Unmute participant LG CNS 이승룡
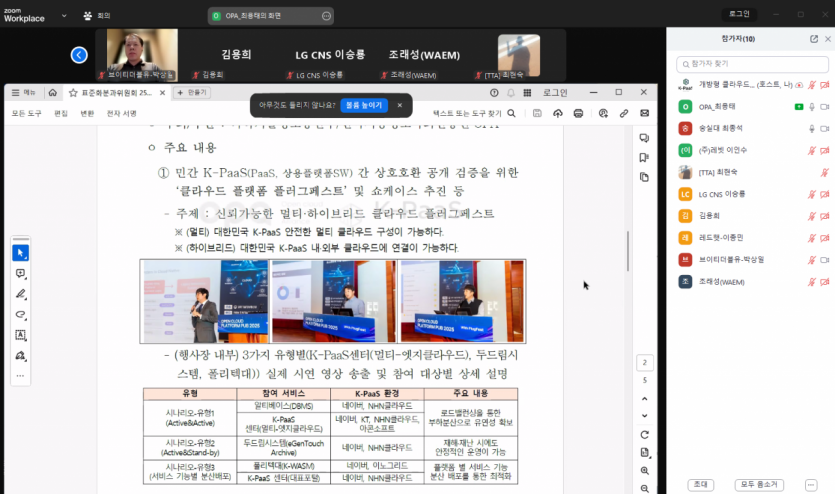 (812, 194)
